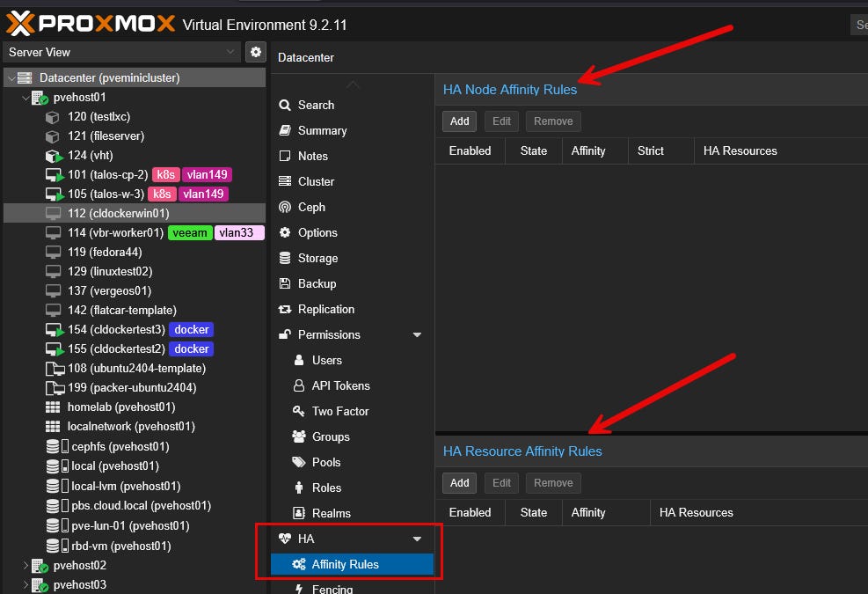Select the Affinity Rules menu entry
Viewport: 868px width, 594px height.
(x=352, y=564)
